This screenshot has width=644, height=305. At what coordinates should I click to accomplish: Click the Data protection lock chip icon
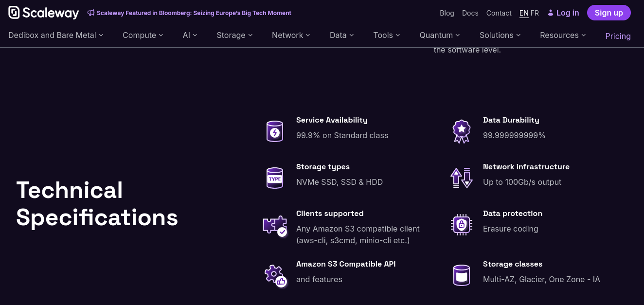tap(461, 225)
